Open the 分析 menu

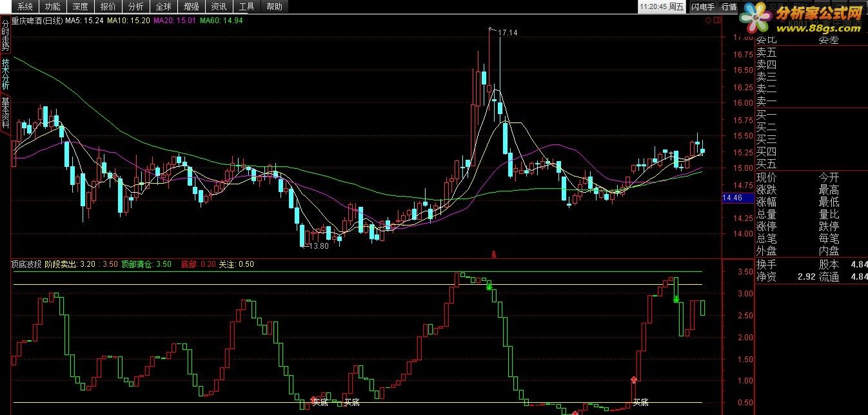point(135,6)
